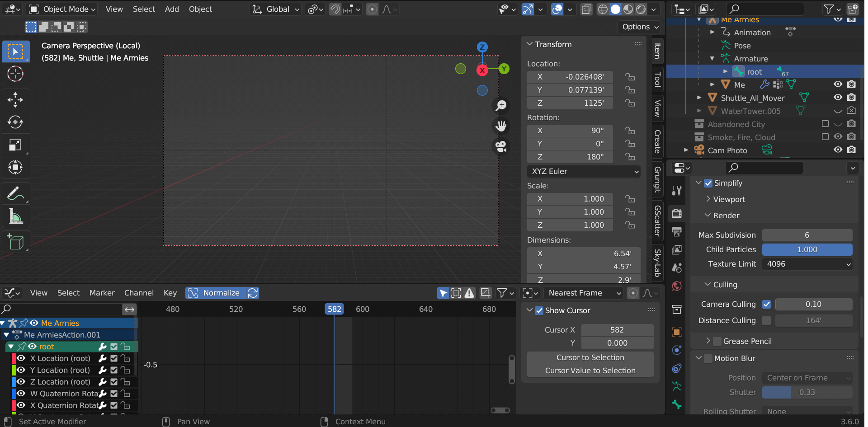
Task: Toggle Normalize in graph editor
Action: [216, 293]
